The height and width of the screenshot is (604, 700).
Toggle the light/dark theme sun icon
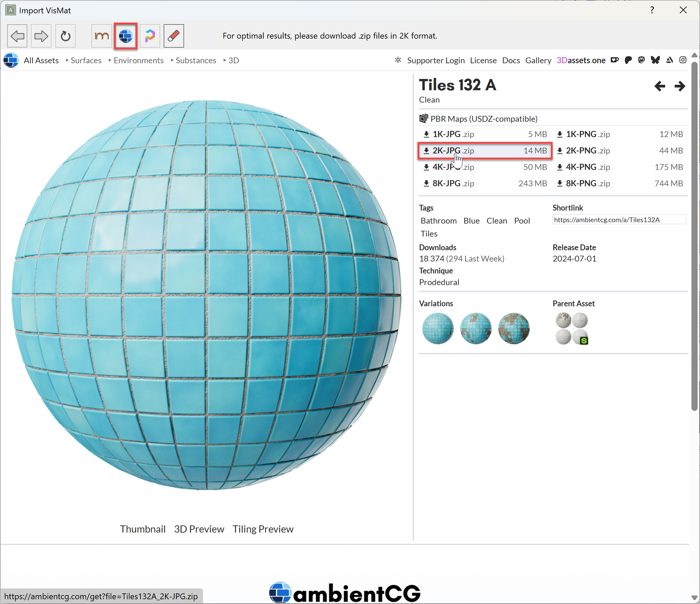(x=398, y=60)
